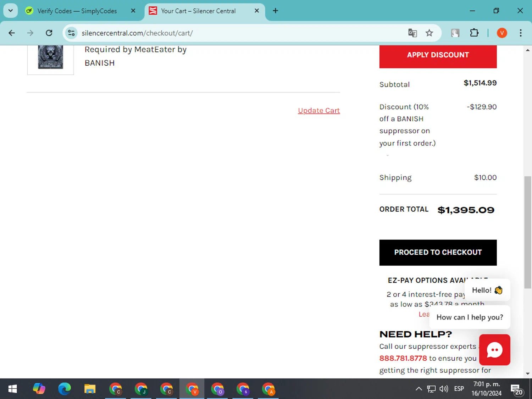Screen dimensions: 532x399
Task: Bookmark this page with the star
Action: [x=429, y=33]
